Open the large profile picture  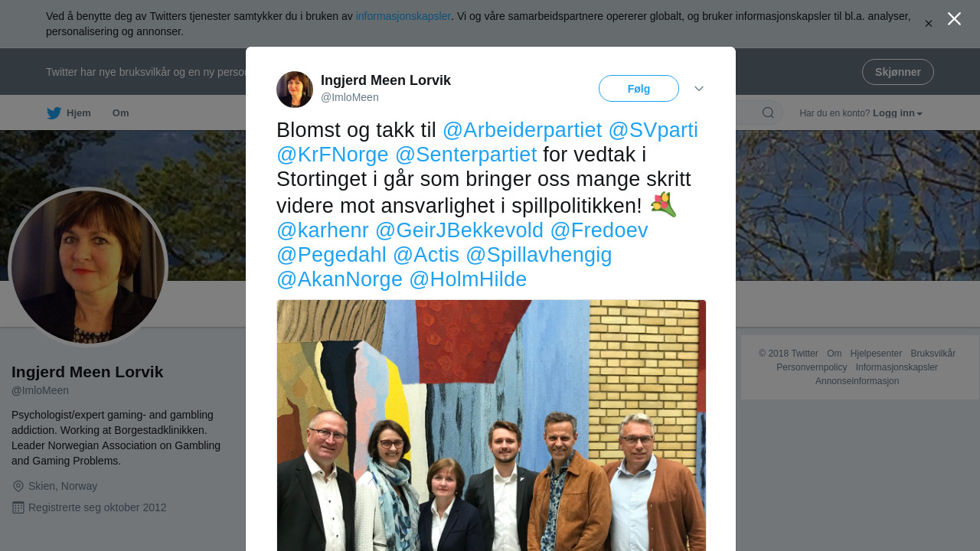click(88, 267)
